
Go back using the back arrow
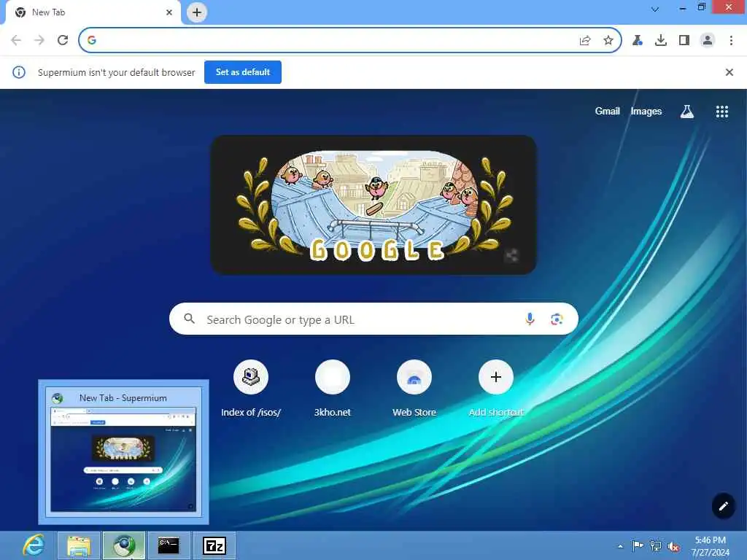click(x=16, y=40)
